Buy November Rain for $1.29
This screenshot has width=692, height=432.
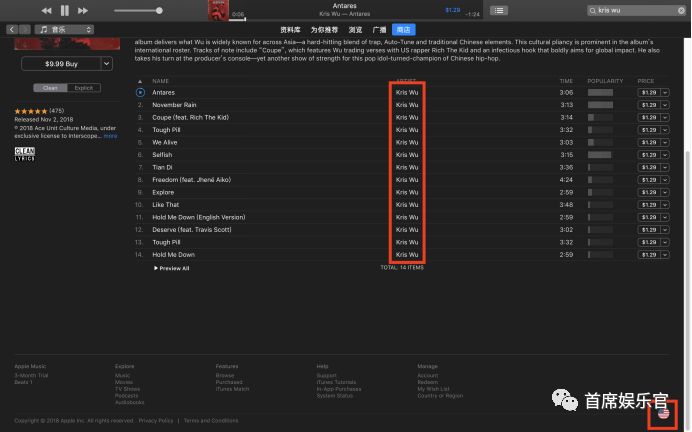pos(649,105)
